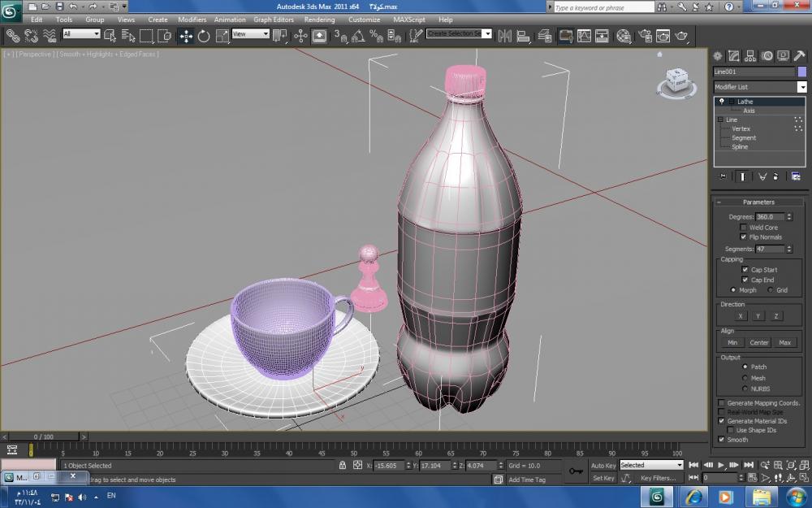The height and width of the screenshot is (508, 812).
Task: Click Use Pivot Point Center icon
Action: [x=280, y=35]
